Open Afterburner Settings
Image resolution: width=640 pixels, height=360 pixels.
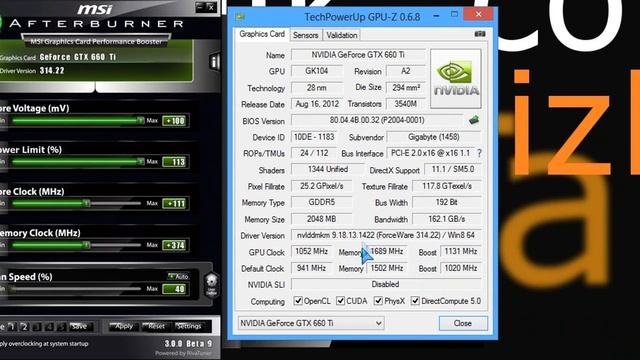coord(189,327)
